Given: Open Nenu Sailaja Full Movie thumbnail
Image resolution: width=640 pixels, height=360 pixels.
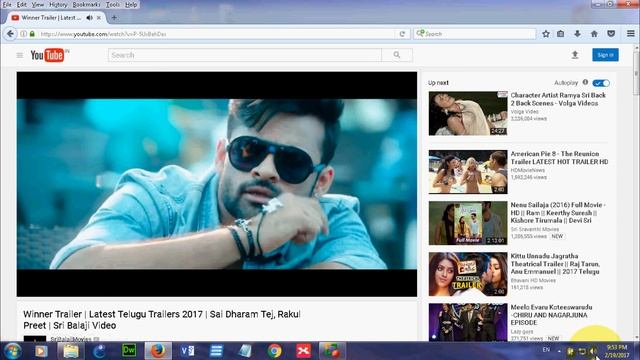Looking at the screenshot, I should (x=468, y=223).
